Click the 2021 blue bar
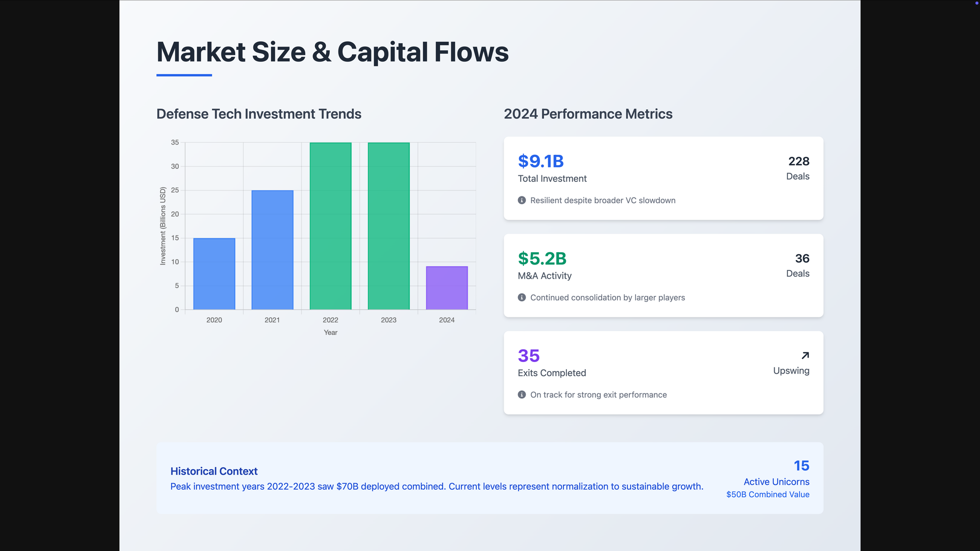This screenshot has width=980, height=551. point(272,250)
